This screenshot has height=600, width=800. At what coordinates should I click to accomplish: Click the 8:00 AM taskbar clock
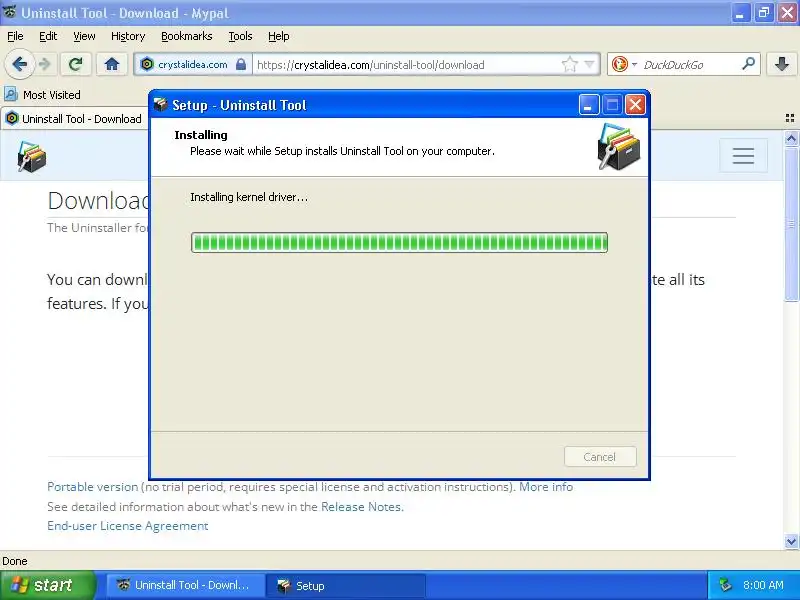[763, 585]
